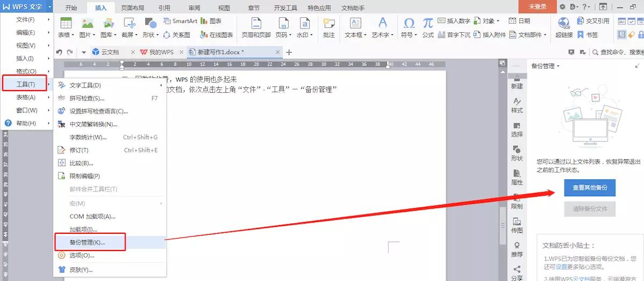
Task: Select the 形状 shapes icon
Action: coord(150,24)
